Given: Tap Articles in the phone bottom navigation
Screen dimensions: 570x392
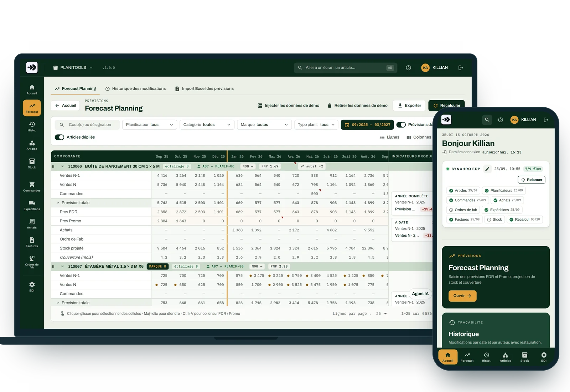Looking at the screenshot, I should 505,357.
